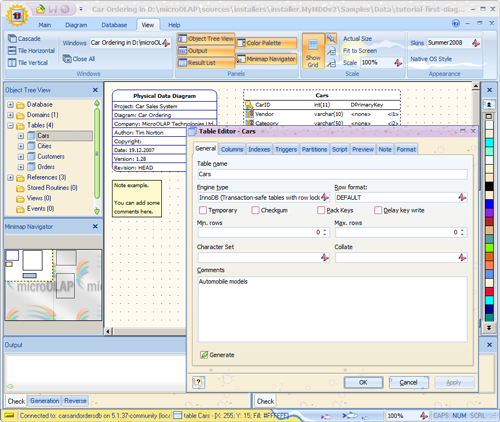Click the ribbon help question icon
500x422 pixels.
coord(456,23)
